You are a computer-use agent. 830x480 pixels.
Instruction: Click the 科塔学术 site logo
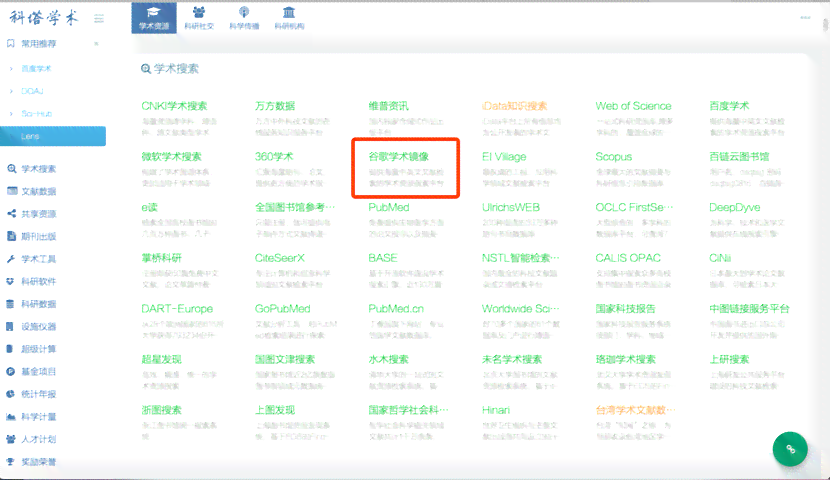44,17
